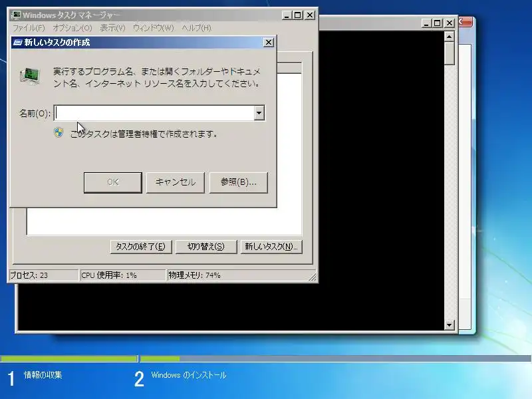Click the Task Manager resize grip corner
The width and height of the screenshot is (532, 399).
pos(313,277)
